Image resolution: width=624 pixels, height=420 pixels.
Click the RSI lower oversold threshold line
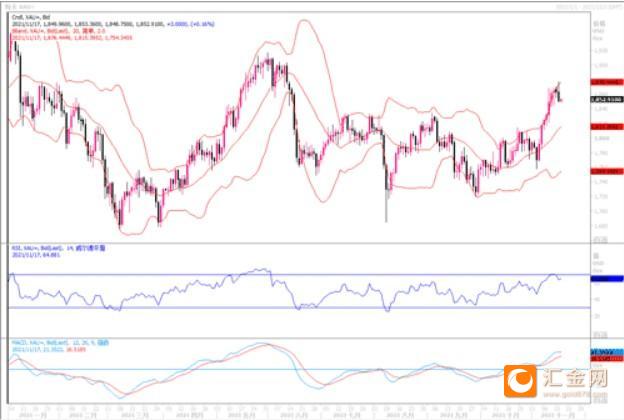(x=299, y=307)
